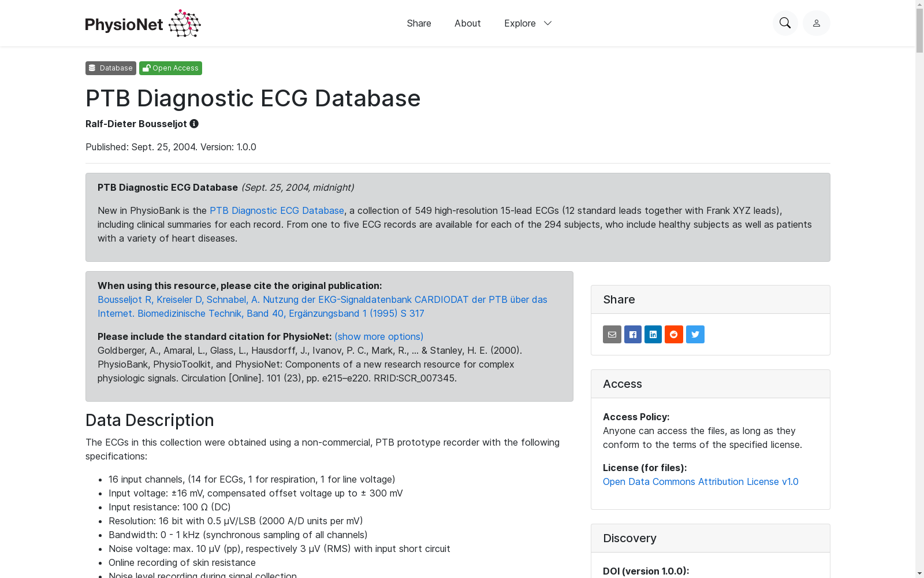
Task: Share on Facebook icon
Action: (633, 334)
